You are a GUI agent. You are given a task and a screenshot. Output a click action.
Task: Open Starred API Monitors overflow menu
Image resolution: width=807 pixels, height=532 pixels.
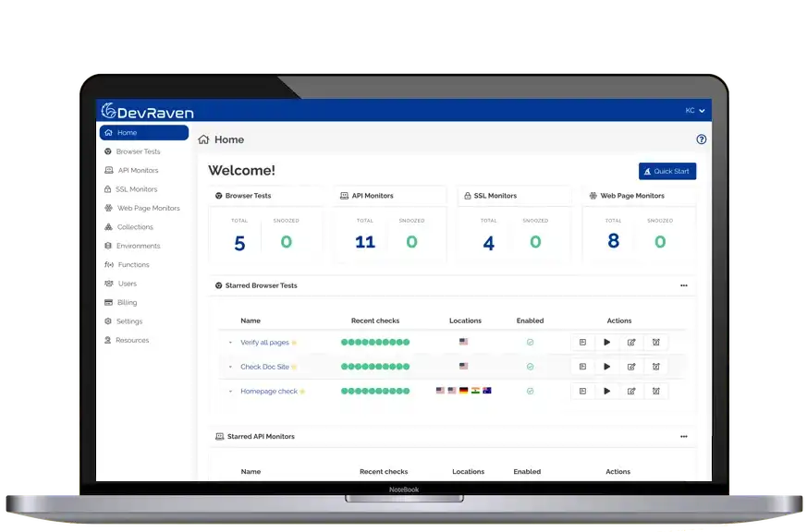684,436
